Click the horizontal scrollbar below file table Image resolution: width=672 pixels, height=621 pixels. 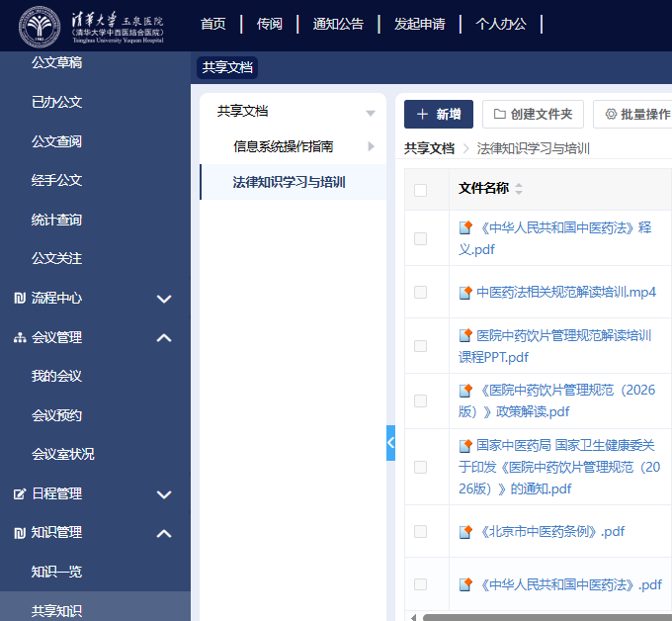pos(546,618)
